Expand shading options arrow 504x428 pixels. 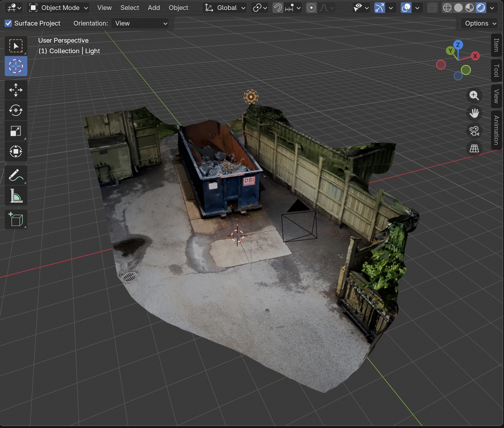pyautogui.click(x=492, y=8)
